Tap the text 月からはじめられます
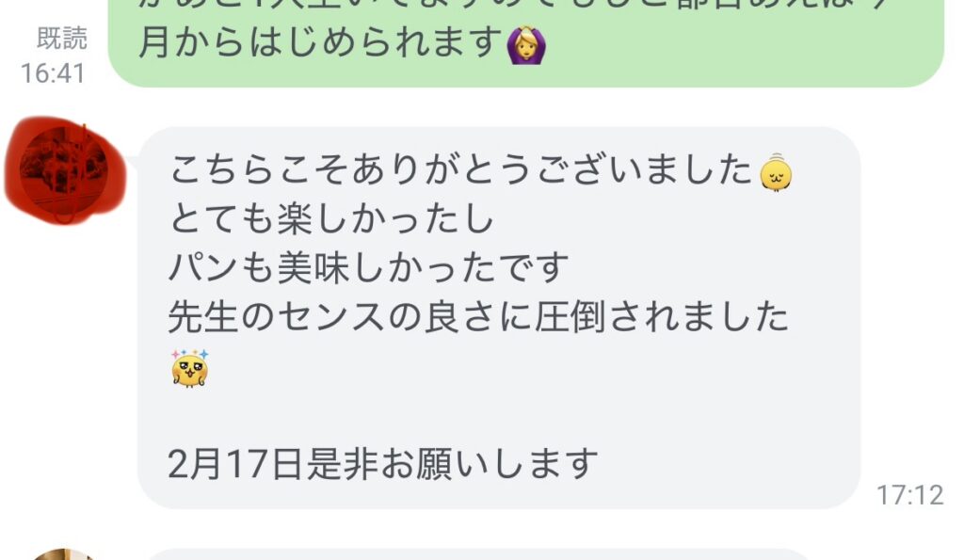 pyautogui.click(x=321, y=43)
